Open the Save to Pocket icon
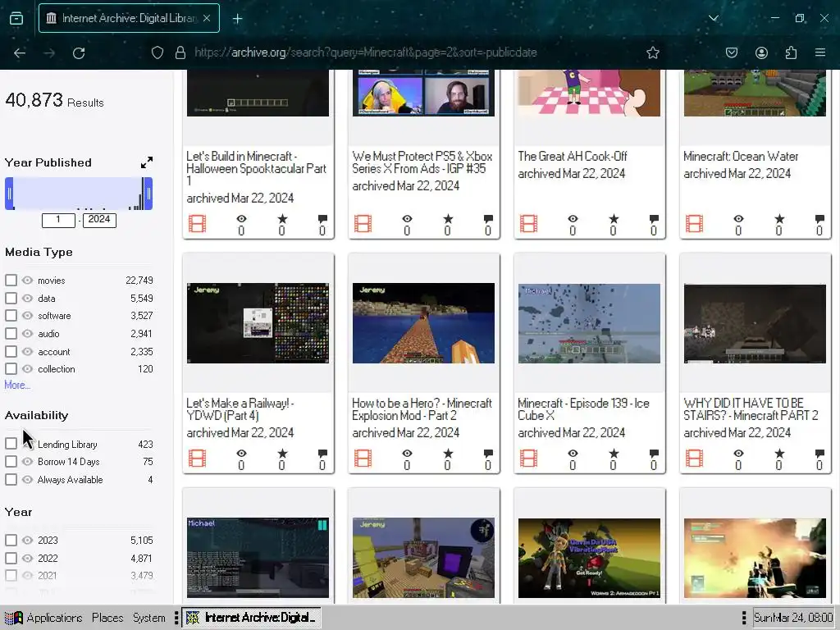 (732, 52)
